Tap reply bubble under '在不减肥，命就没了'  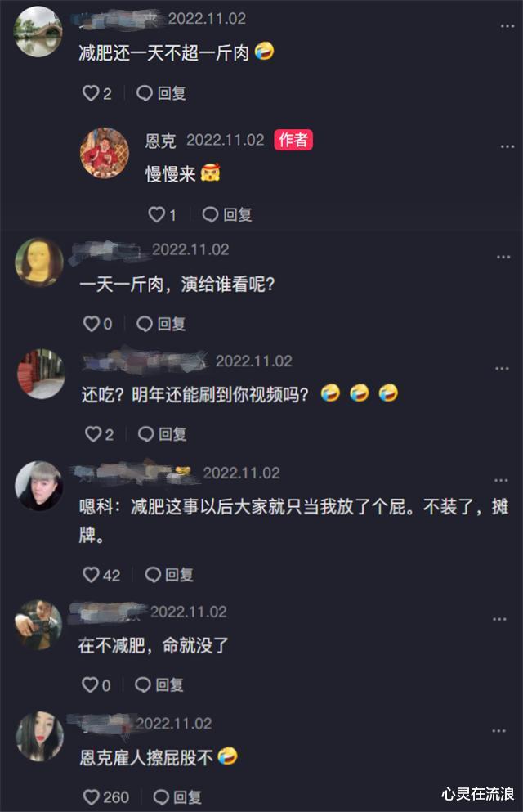coord(143,684)
